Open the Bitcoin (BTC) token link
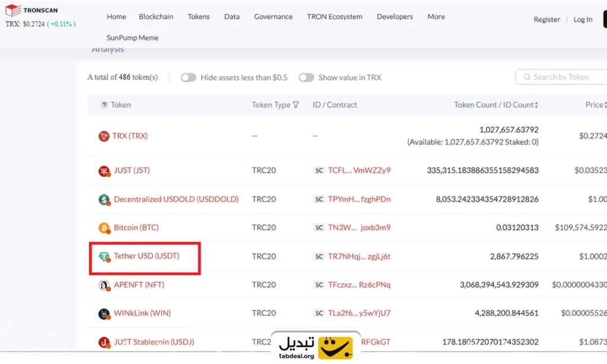This screenshot has width=607, height=364. pyautogui.click(x=136, y=227)
